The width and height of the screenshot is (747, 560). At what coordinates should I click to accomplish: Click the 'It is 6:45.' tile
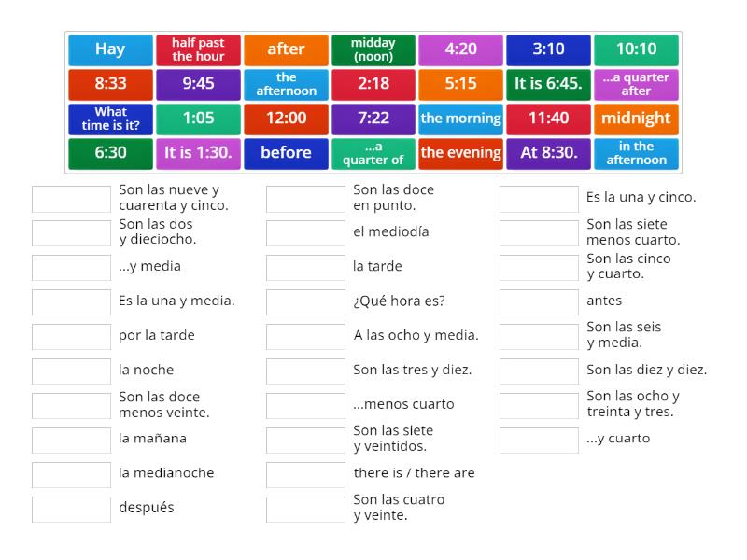pos(548,84)
